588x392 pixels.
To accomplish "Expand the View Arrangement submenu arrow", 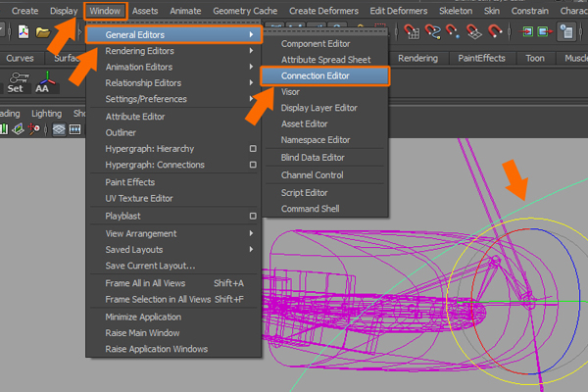I will click(x=251, y=233).
